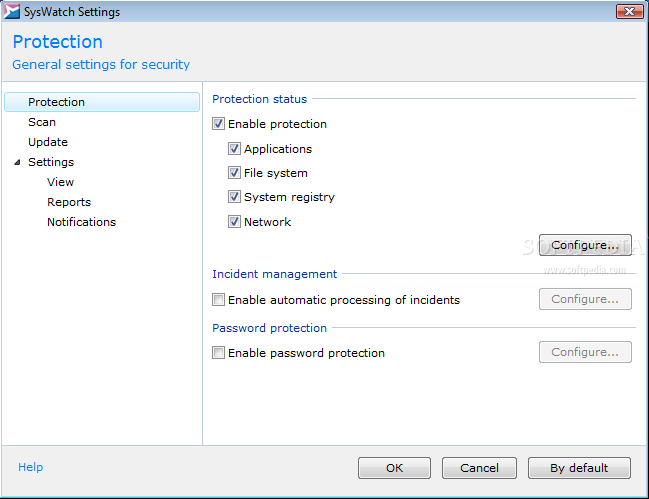Image resolution: width=649 pixels, height=499 pixels.
Task: Toggle the Enable protection checkbox
Action: (x=219, y=124)
